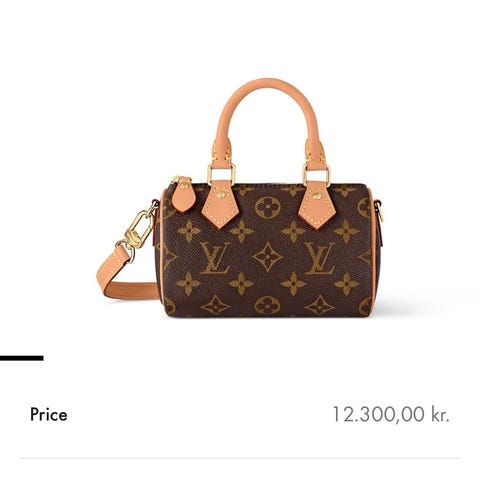
Task: Select the black image carousel indicator bar
Action: (22, 358)
